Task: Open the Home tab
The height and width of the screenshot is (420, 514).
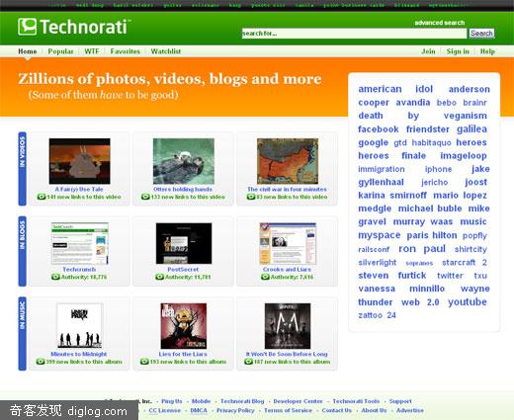Action: [x=28, y=51]
